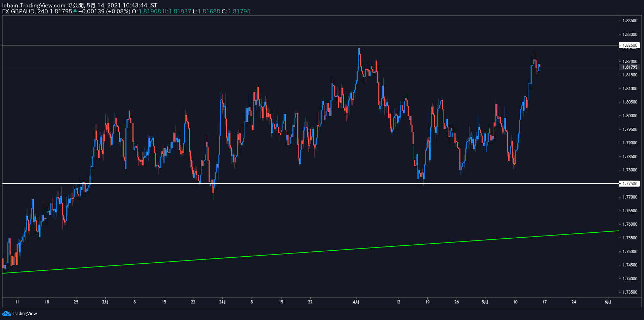Click the 1.75500 price axis label
This screenshot has width=644, height=320.
click(x=630, y=238)
